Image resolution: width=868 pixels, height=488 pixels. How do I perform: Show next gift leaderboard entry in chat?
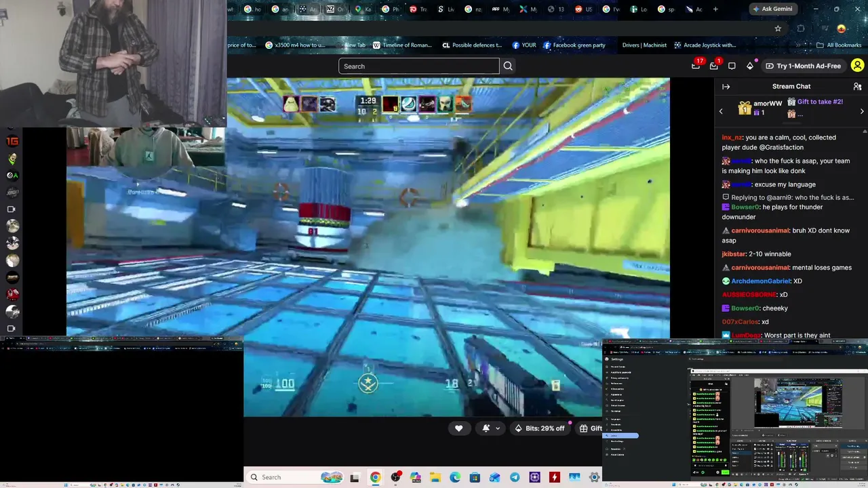click(x=862, y=111)
